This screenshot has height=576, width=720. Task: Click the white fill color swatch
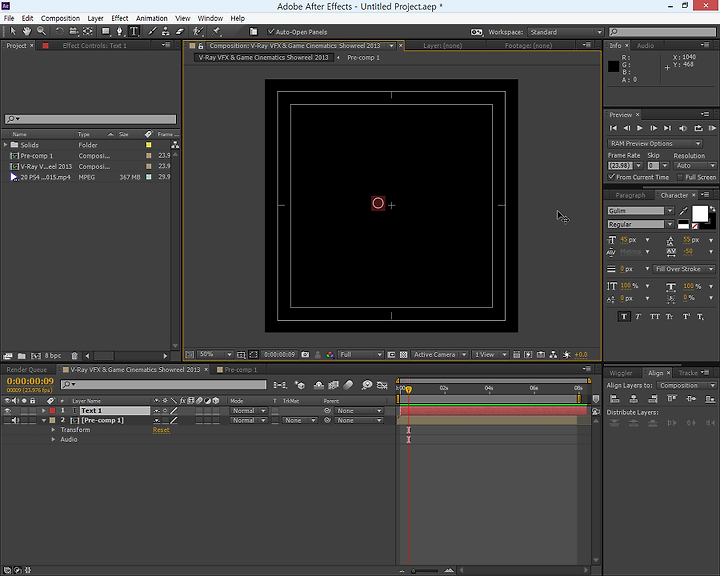700,214
